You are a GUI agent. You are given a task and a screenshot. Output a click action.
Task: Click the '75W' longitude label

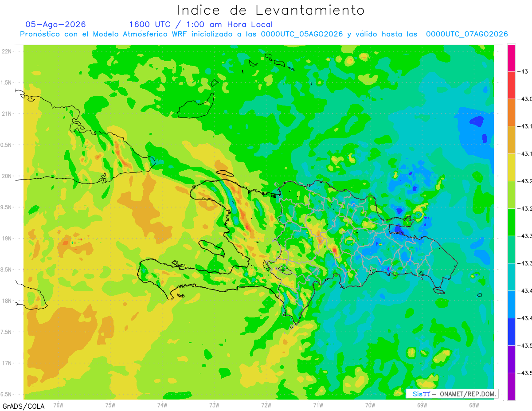click(110, 405)
